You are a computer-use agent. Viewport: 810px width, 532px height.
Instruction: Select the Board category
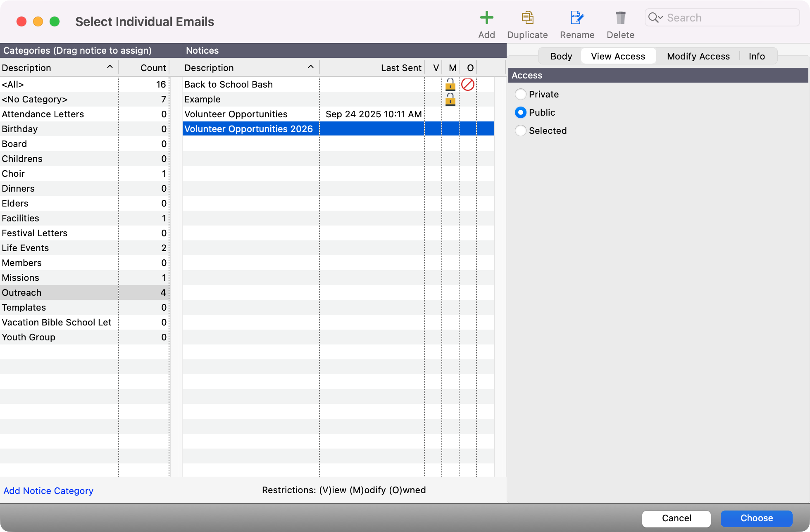point(84,144)
